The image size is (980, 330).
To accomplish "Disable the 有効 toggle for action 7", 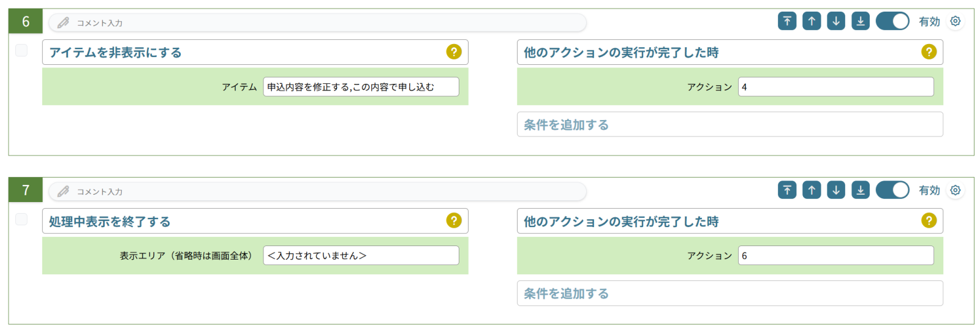I will (892, 190).
